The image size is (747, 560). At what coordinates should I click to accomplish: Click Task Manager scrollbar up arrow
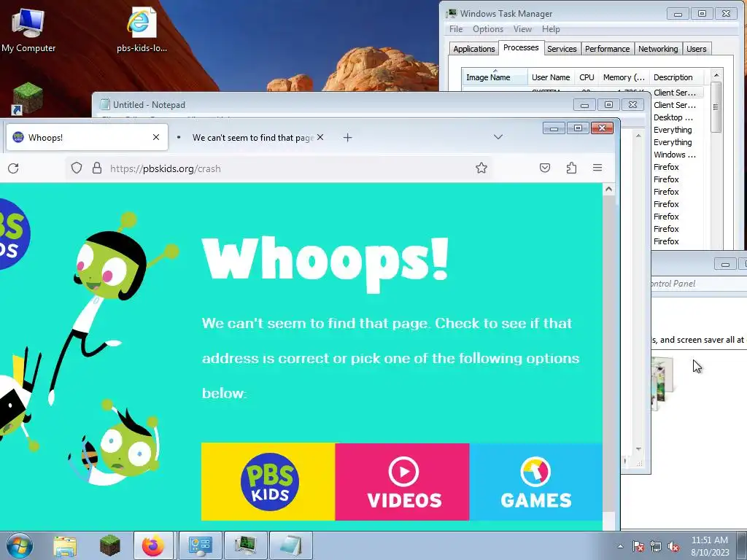(x=716, y=75)
